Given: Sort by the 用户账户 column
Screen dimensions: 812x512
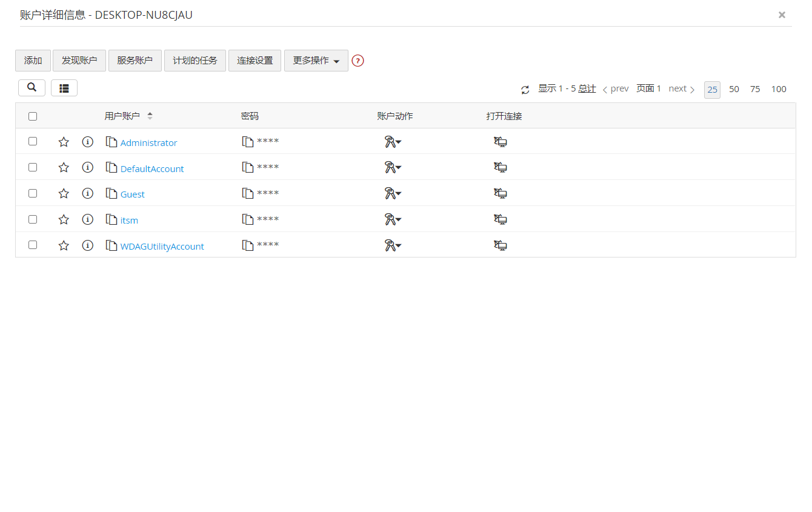Looking at the screenshot, I should coord(128,116).
